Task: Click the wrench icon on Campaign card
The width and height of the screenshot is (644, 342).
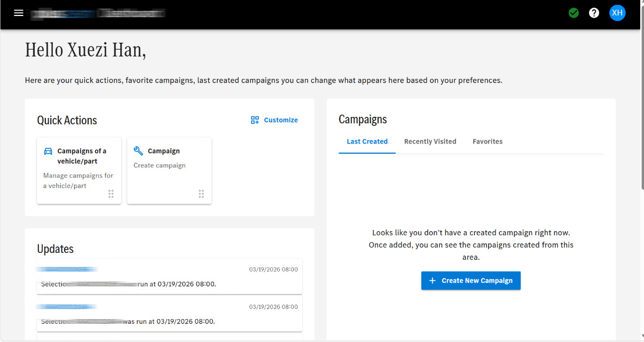Action: [138, 151]
